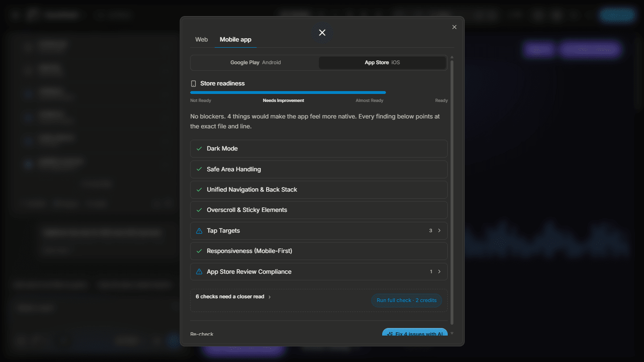
Task: Select the "Unified Navigation & Back Stack" row text
Action: [252, 190]
